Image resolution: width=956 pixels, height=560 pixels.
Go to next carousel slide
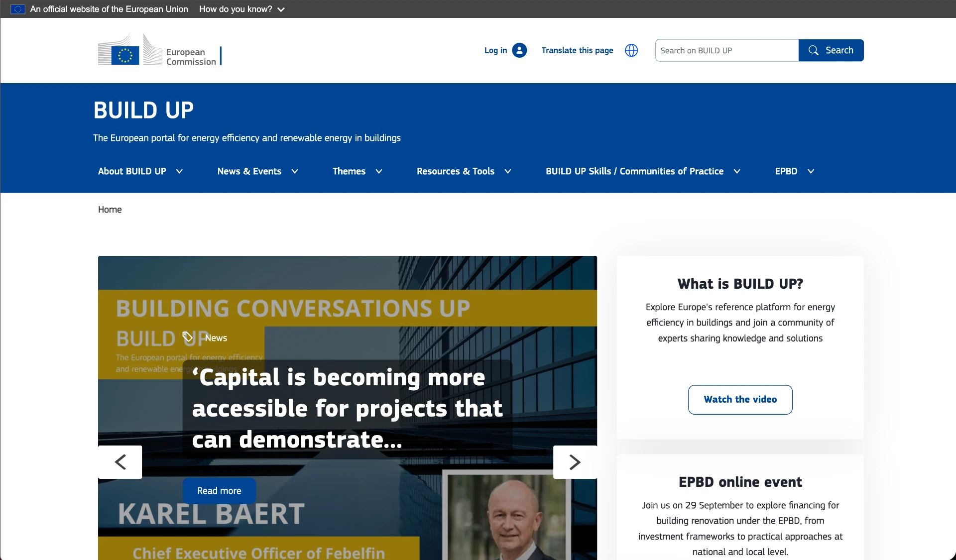(x=575, y=462)
